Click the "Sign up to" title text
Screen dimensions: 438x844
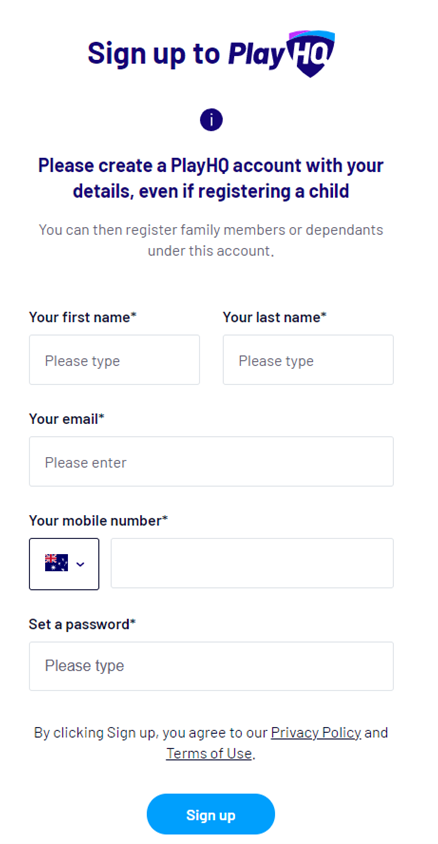click(x=154, y=53)
